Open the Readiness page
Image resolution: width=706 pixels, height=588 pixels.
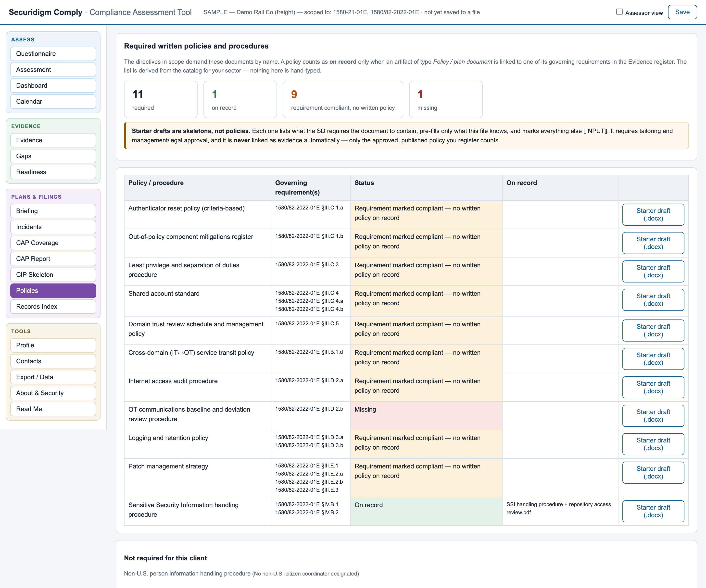tap(53, 172)
